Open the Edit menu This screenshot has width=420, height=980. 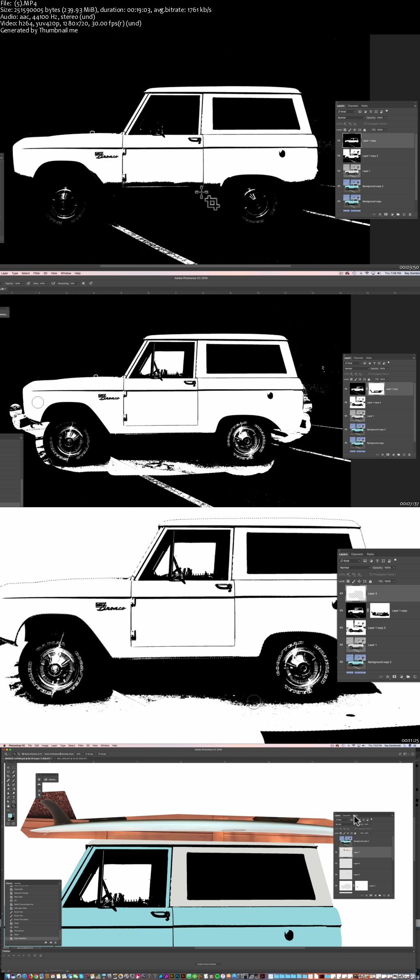[37, 745]
